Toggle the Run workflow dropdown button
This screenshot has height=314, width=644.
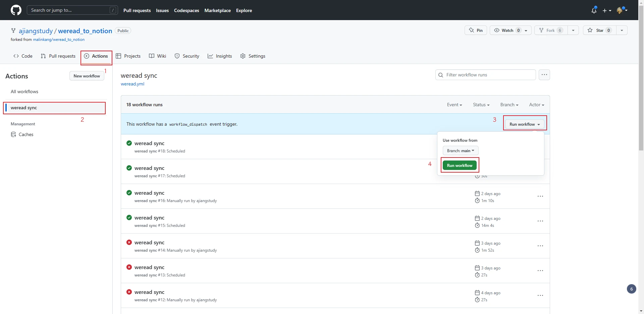(525, 124)
